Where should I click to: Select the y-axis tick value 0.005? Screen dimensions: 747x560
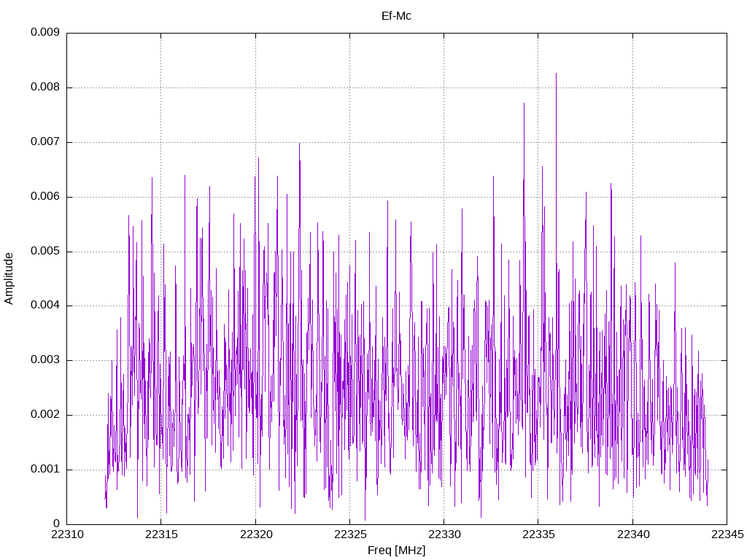(45, 251)
